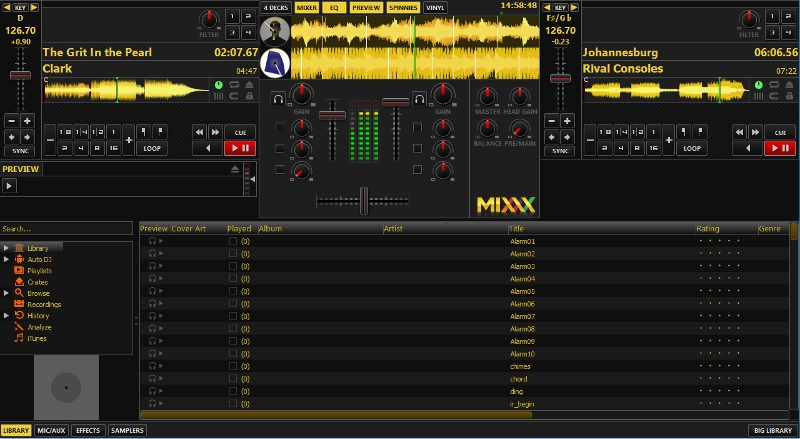Switch to the Samplers tab
The image size is (800, 439).
(127, 430)
